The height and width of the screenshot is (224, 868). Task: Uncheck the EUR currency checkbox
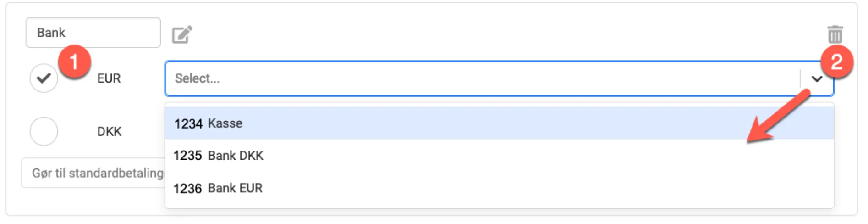point(44,78)
